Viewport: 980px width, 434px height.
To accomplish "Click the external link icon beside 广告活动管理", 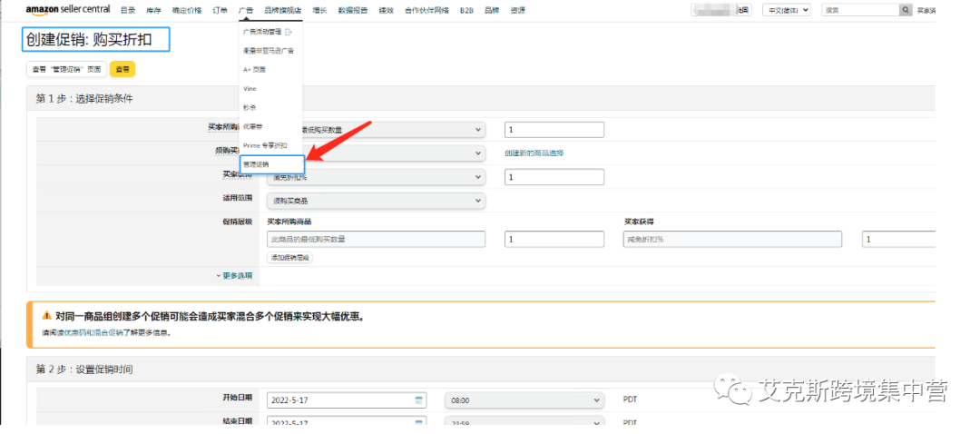I will click(289, 31).
